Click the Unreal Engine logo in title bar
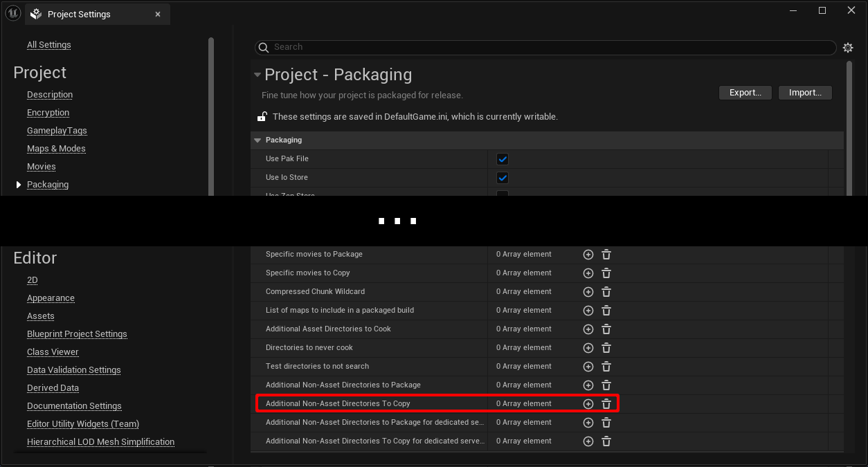The image size is (868, 467). (12, 14)
